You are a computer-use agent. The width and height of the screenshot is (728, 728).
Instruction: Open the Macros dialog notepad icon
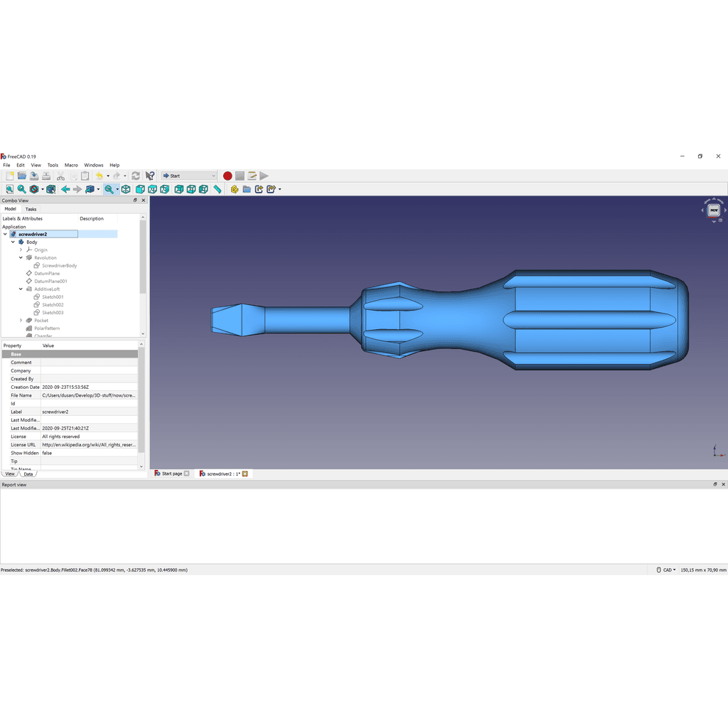click(252, 176)
